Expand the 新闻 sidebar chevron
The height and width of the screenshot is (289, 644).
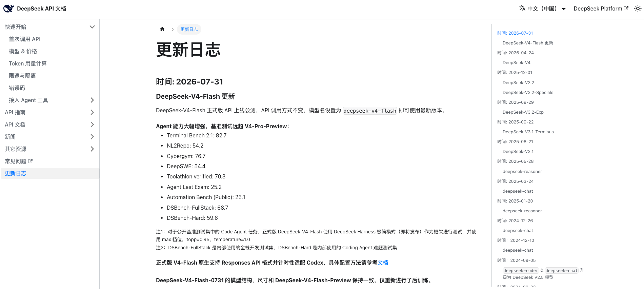click(x=92, y=137)
